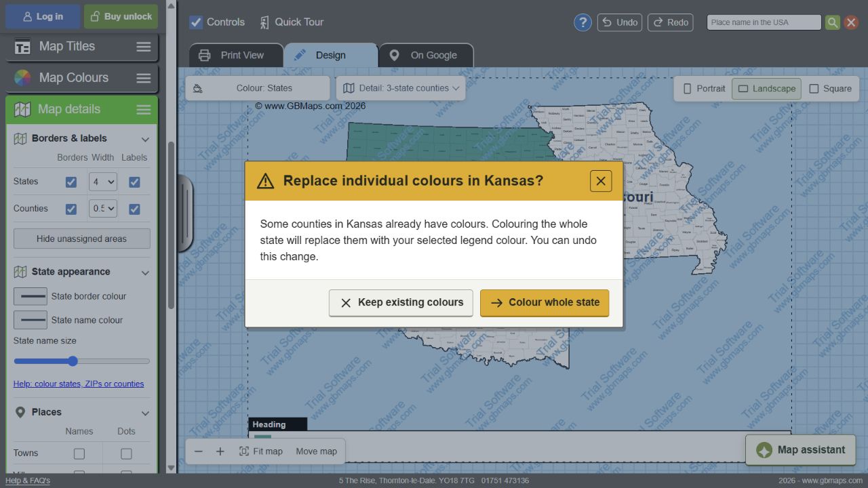868x488 pixels.
Task: Click the Map details map icon
Action: pyautogui.click(x=22, y=109)
